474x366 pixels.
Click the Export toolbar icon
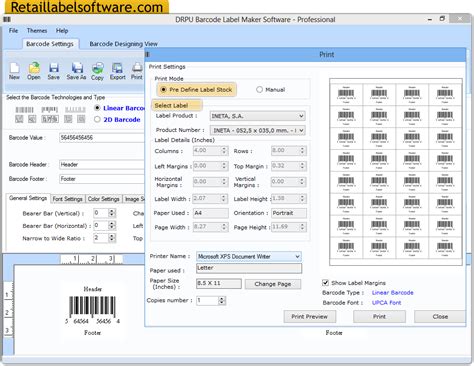click(117, 71)
